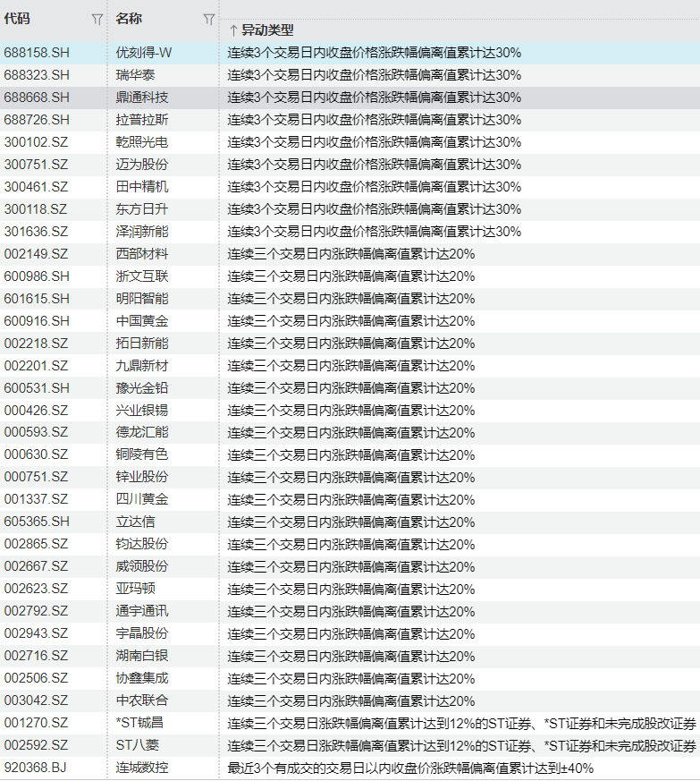Viewport: 700px width, 781px height.
Task: Select *ST铖昌 stock name
Action: [140, 724]
